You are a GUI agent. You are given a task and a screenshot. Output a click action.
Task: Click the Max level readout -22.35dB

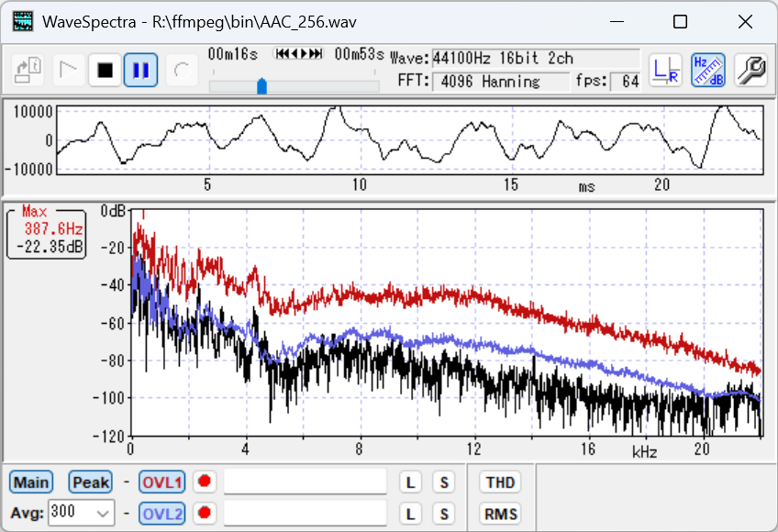click(50, 247)
